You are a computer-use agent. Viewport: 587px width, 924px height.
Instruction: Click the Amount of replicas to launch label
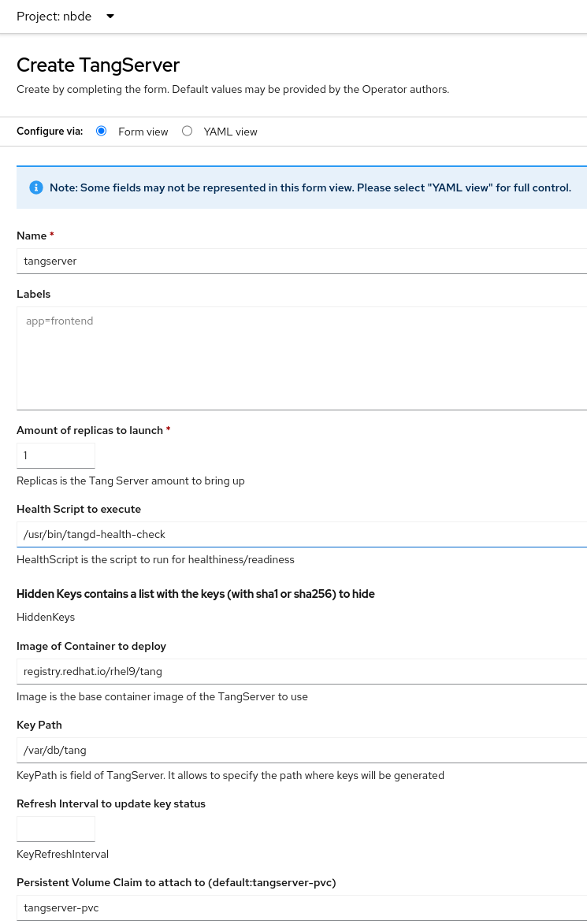click(x=90, y=430)
